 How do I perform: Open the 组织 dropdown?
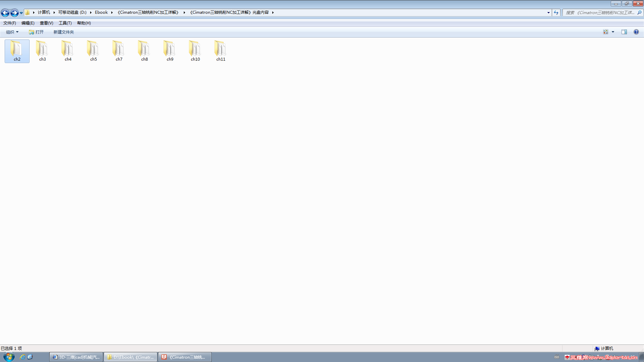click(12, 32)
